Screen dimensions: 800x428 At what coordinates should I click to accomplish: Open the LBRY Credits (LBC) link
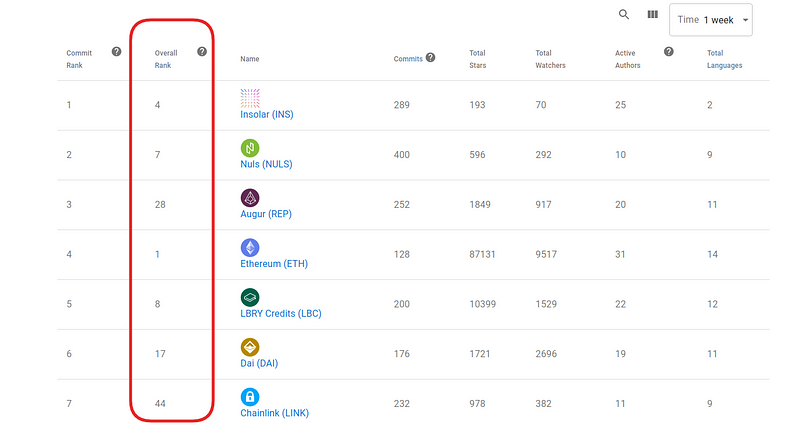[x=281, y=314]
